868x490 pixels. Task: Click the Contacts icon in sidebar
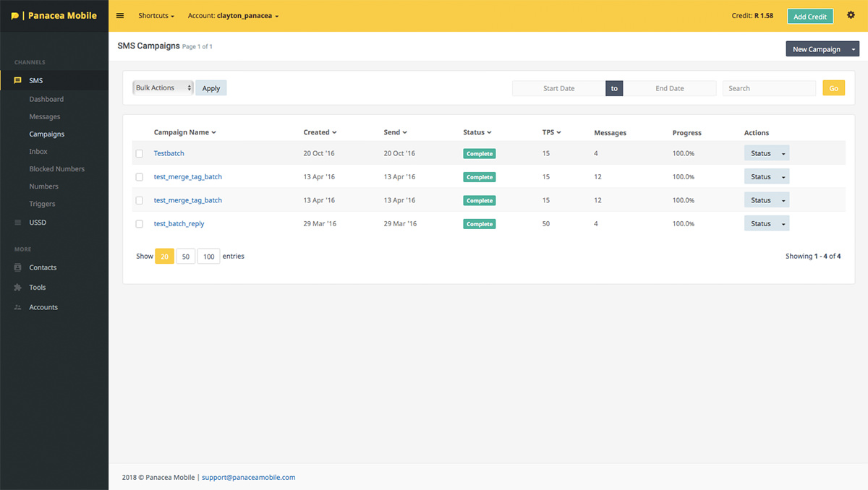coord(17,267)
